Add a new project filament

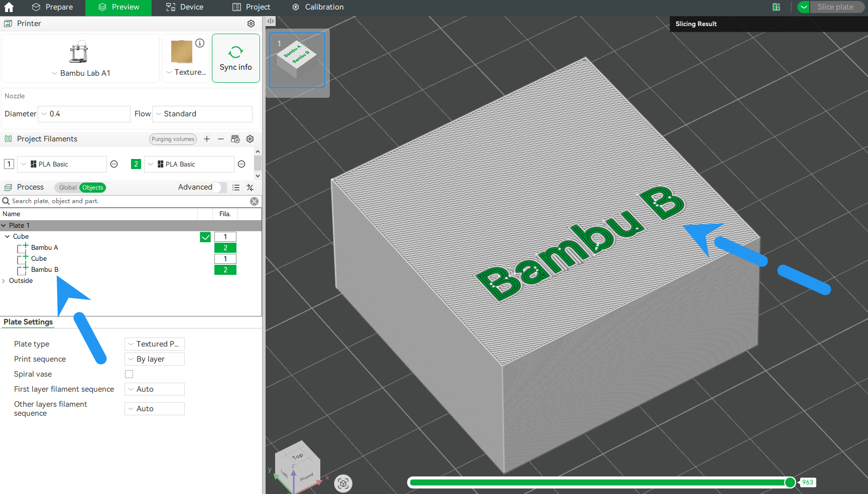click(207, 139)
